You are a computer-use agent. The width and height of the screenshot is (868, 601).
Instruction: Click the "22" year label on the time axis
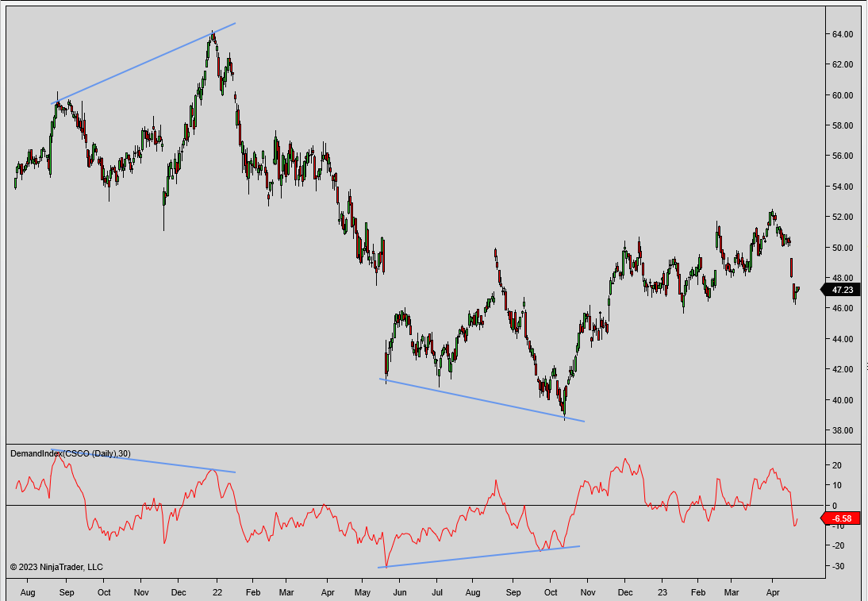[x=216, y=592]
